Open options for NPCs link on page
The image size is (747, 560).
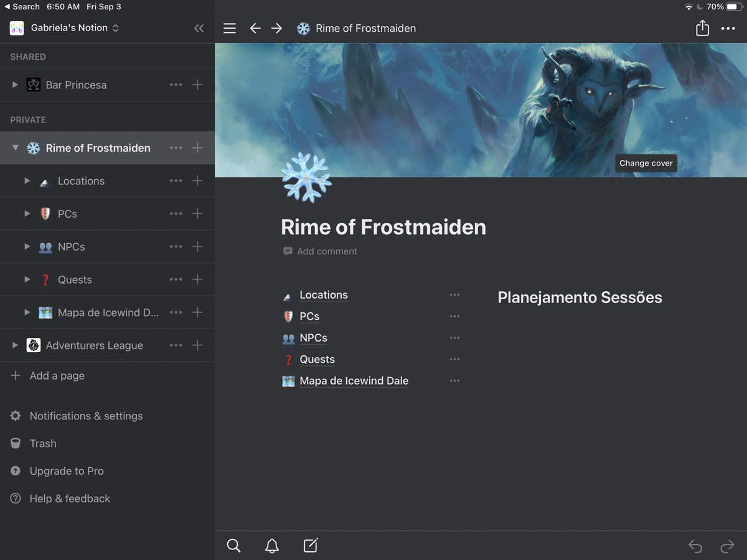454,338
